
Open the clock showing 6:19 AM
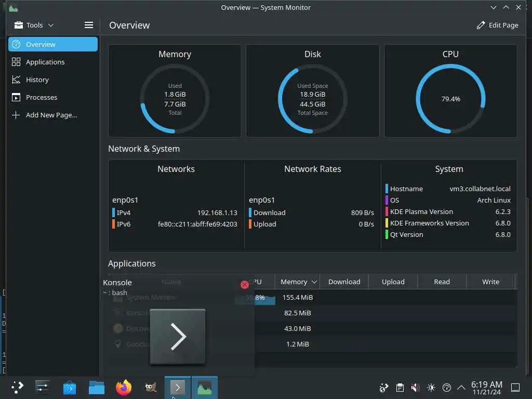tap(486, 388)
